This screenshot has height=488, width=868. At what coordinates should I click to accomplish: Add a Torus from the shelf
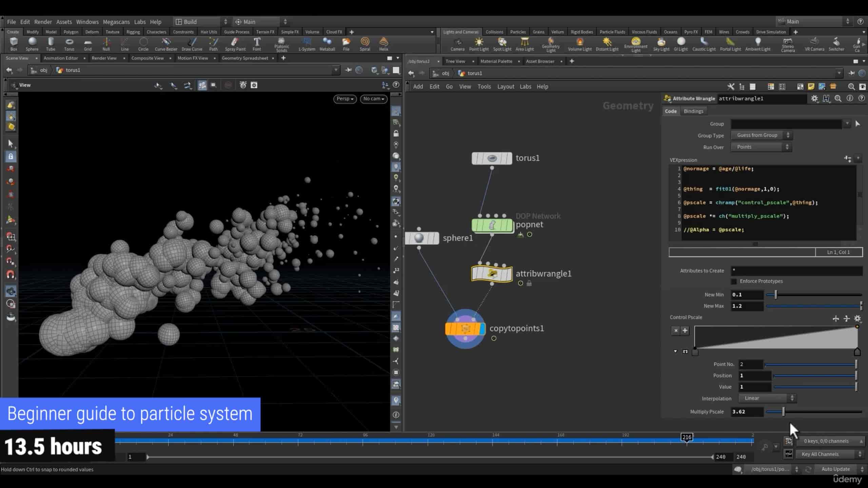69,44
